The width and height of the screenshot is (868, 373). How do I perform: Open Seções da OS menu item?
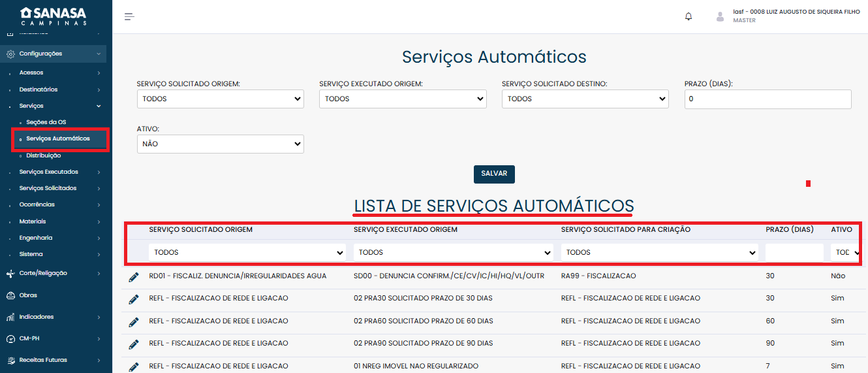46,122
